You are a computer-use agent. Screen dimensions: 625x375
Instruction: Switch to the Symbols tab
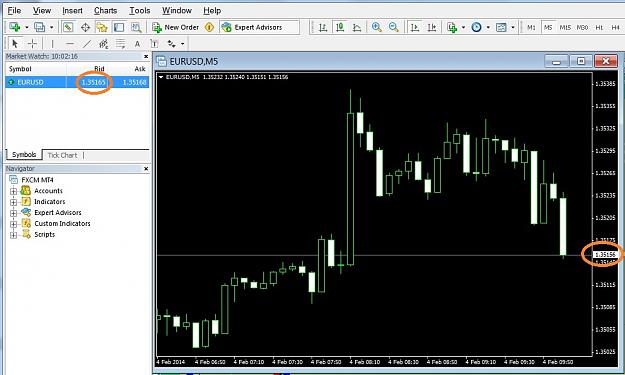click(24, 155)
